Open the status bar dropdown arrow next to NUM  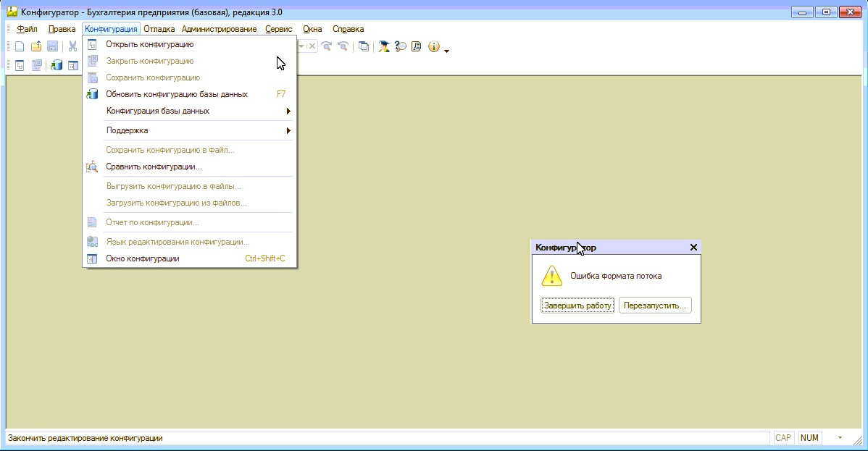(840, 438)
